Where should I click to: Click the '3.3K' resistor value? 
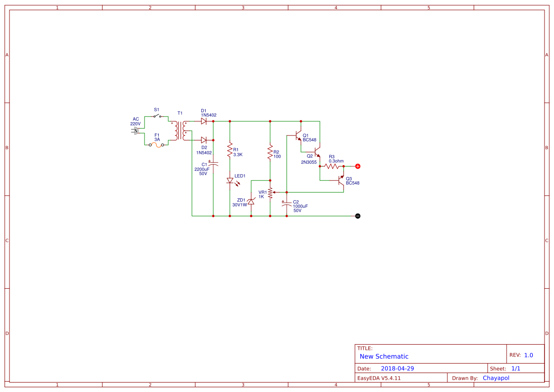(238, 154)
